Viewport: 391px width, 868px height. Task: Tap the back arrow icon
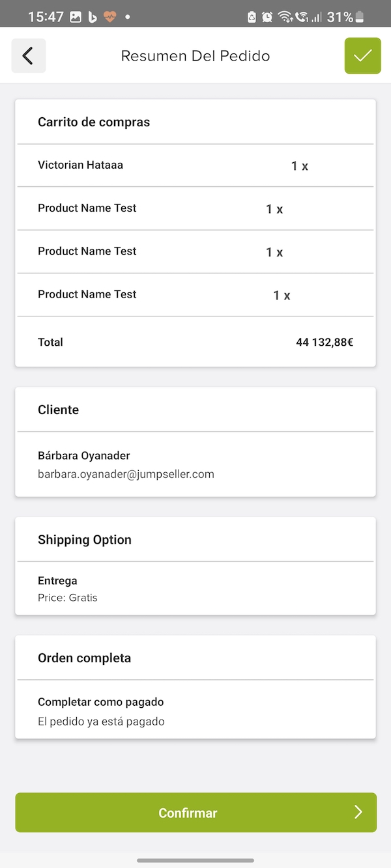(28, 56)
